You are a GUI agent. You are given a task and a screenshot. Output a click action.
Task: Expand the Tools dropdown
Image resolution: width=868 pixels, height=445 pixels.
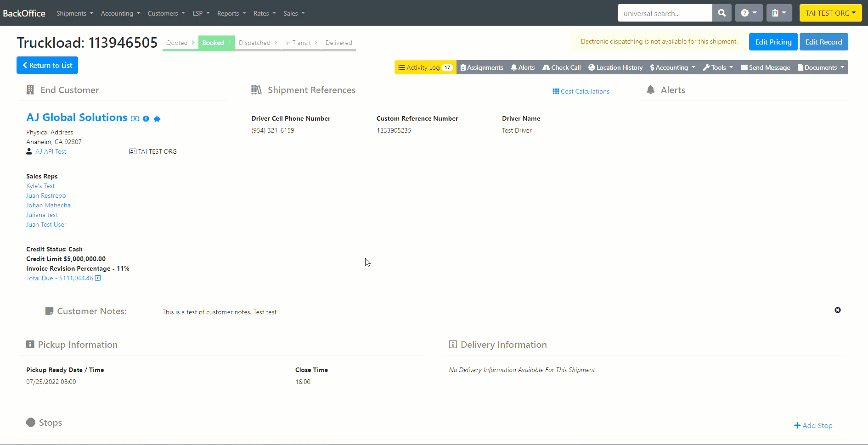718,67
